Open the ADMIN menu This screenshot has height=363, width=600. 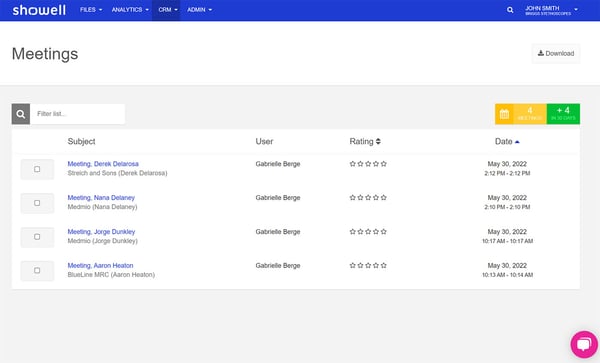click(x=199, y=10)
